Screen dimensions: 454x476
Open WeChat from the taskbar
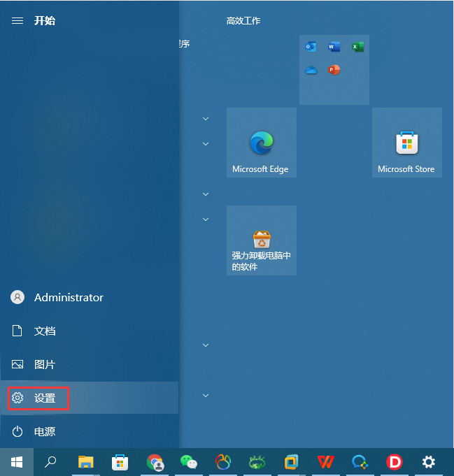(x=189, y=462)
